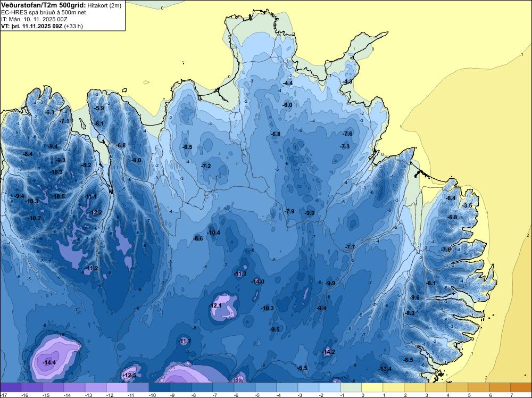Click the -10.2 temperature label
The width and height of the screenshot is (532, 398).
click(x=34, y=219)
